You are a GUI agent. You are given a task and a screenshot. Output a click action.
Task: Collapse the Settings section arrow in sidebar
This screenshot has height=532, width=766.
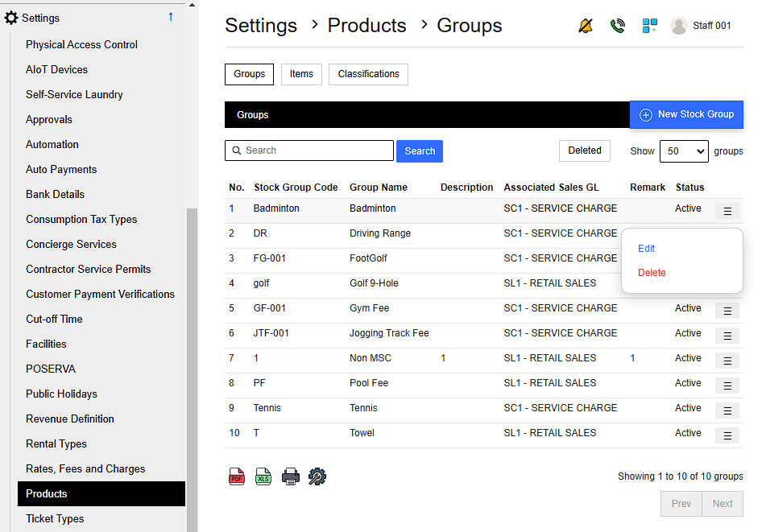point(170,17)
